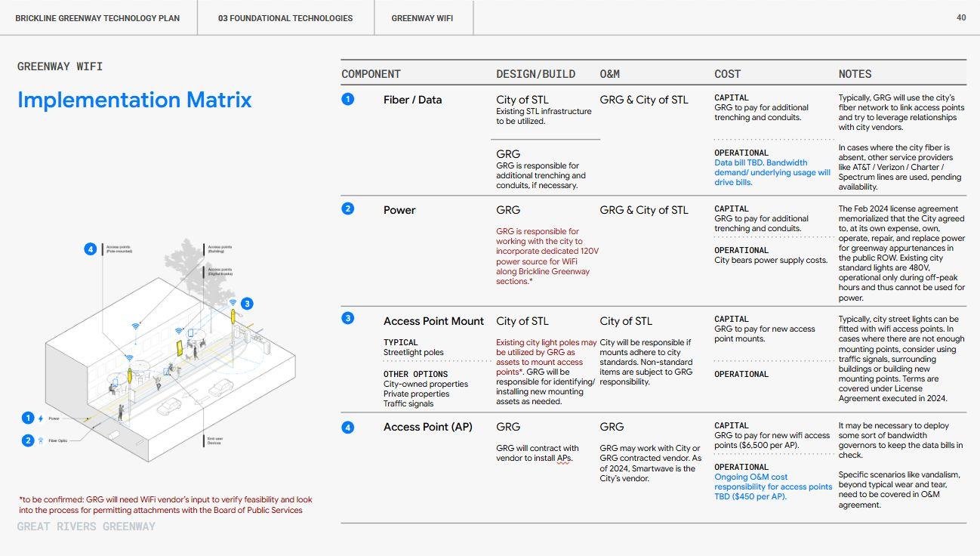Click the number 3 badge beside Access Point Mount
This screenshot has width=980, height=556.
point(347,318)
